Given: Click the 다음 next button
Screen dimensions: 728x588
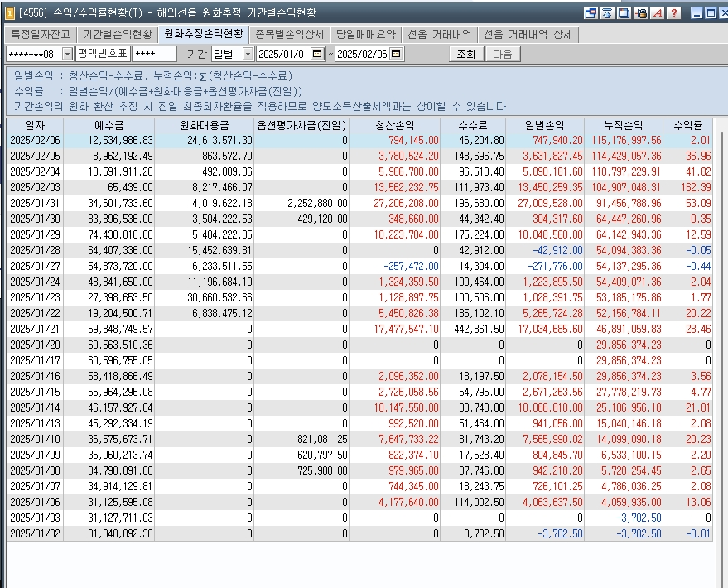Looking at the screenshot, I should coord(503,55).
